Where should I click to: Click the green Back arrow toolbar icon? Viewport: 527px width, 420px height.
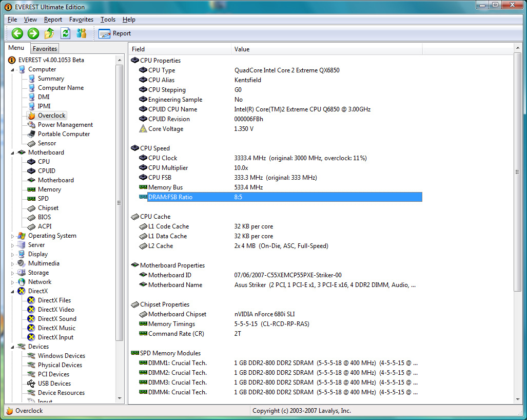click(17, 33)
